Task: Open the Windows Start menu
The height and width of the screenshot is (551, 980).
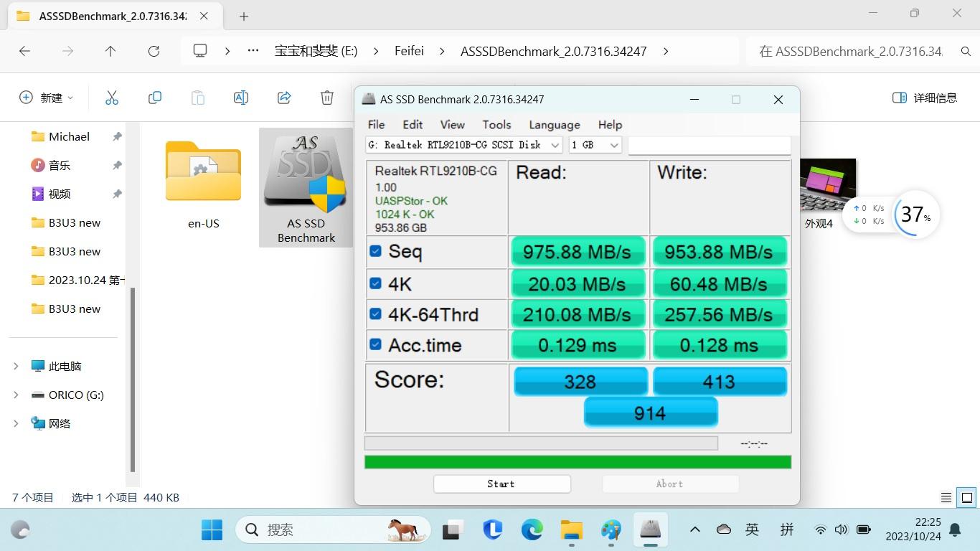Action: (x=212, y=530)
